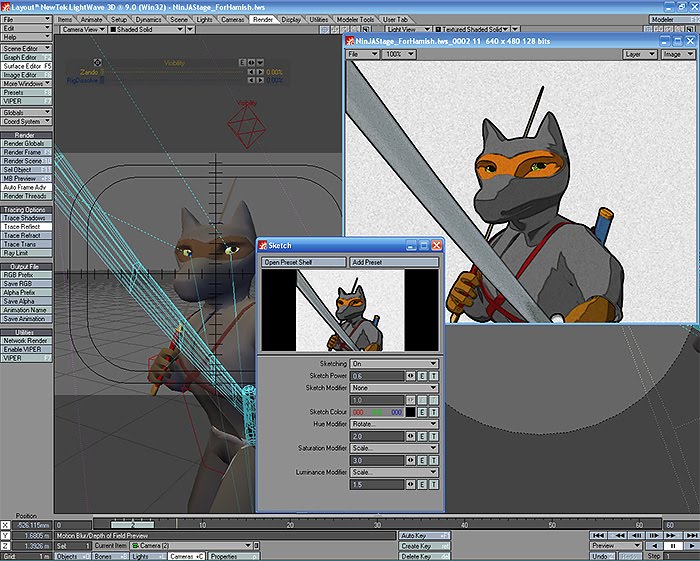Click the Sketch Colour envelope E button

tap(422, 412)
